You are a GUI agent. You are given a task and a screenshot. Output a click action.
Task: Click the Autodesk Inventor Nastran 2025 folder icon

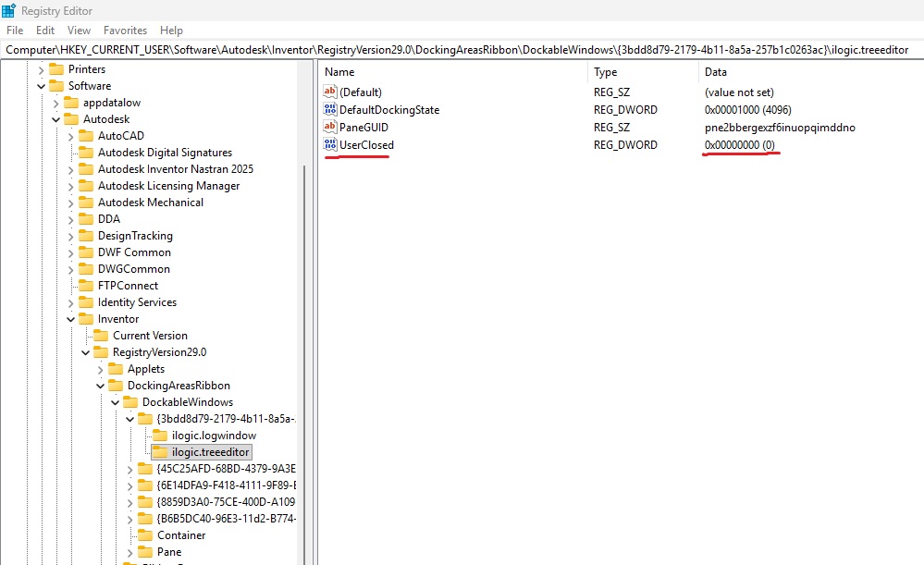(x=86, y=169)
